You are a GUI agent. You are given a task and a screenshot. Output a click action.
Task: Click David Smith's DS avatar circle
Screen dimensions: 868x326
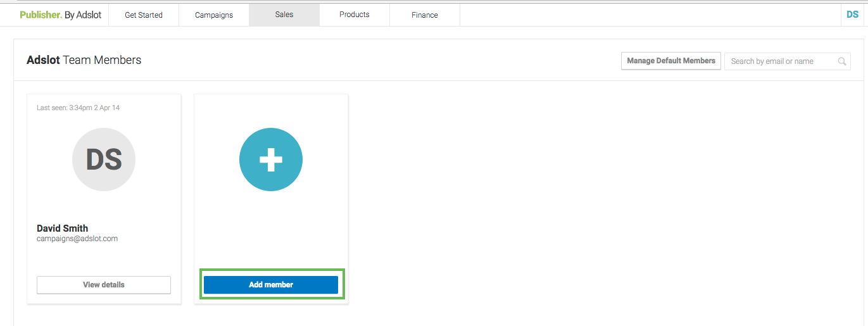coord(104,160)
